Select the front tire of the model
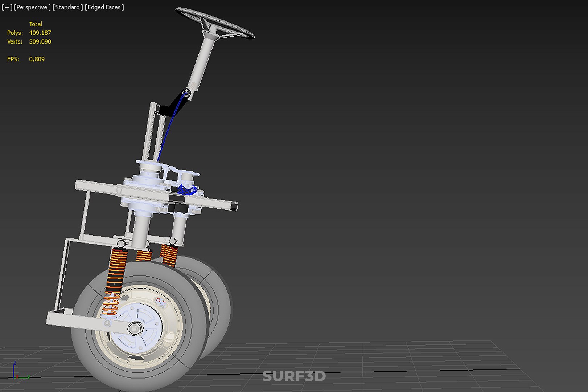The height and width of the screenshot is (392, 588). [139, 326]
